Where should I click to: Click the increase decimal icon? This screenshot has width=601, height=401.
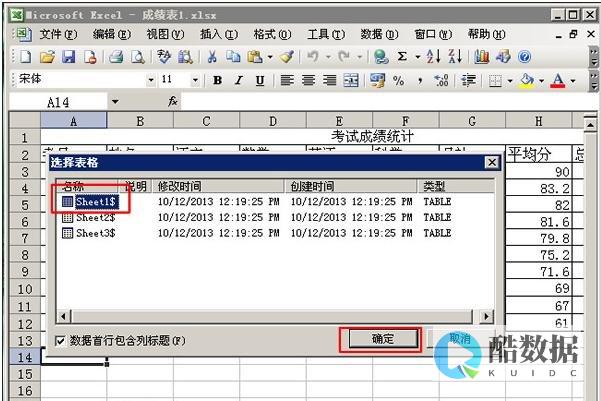[x=441, y=80]
